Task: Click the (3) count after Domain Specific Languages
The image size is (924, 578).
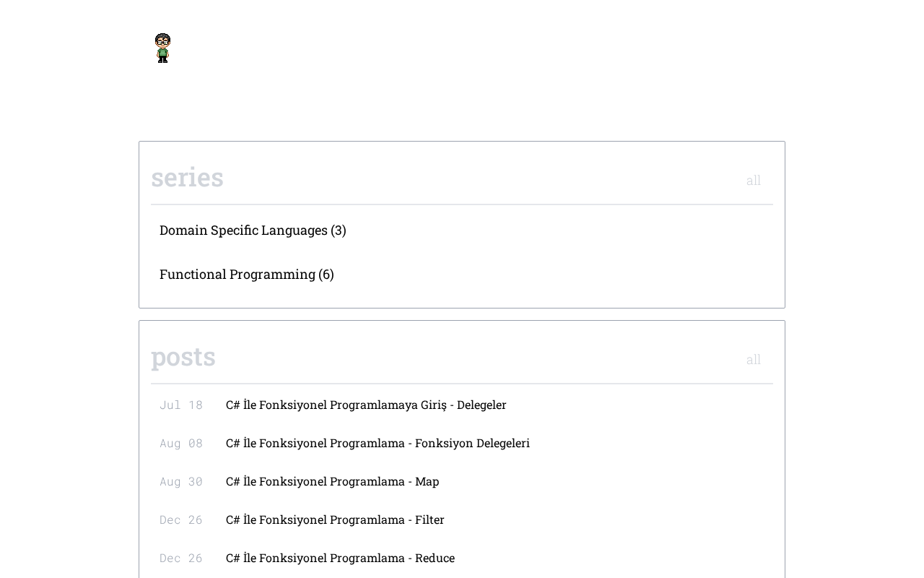Action: (339, 230)
